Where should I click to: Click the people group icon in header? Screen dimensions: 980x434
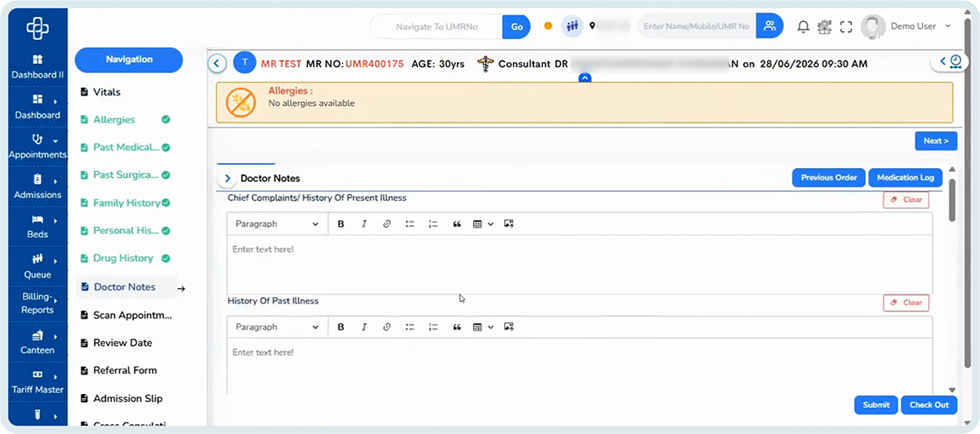[x=572, y=26]
